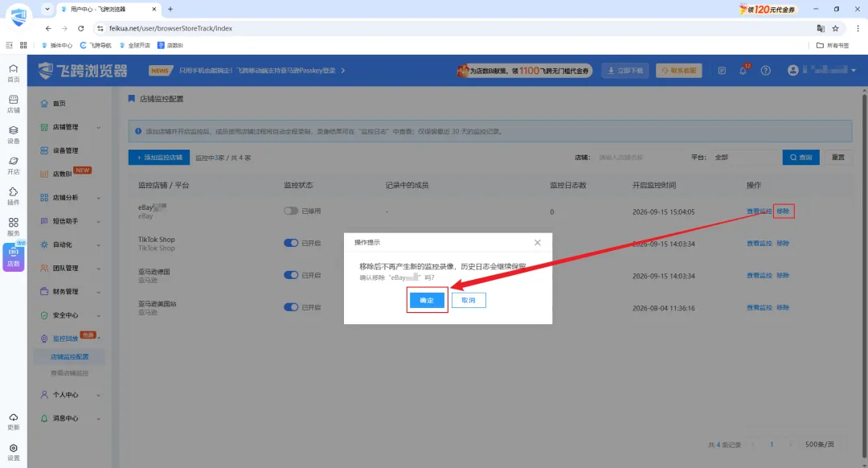Viewport: 868px width, 468px height.
Task: Expand the 自动化 menu
Action: (x=70, y=244)
